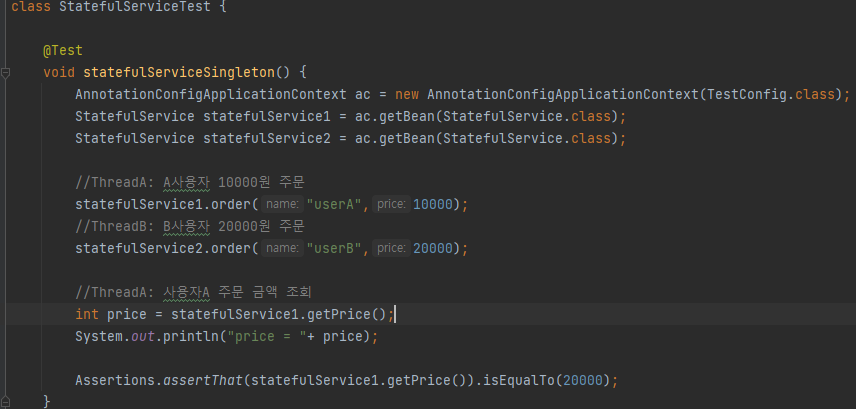The image size is (856, 409).
Task: Click getPrice inside assertThat
Action: pyautogui.click(x=419, y=380)
